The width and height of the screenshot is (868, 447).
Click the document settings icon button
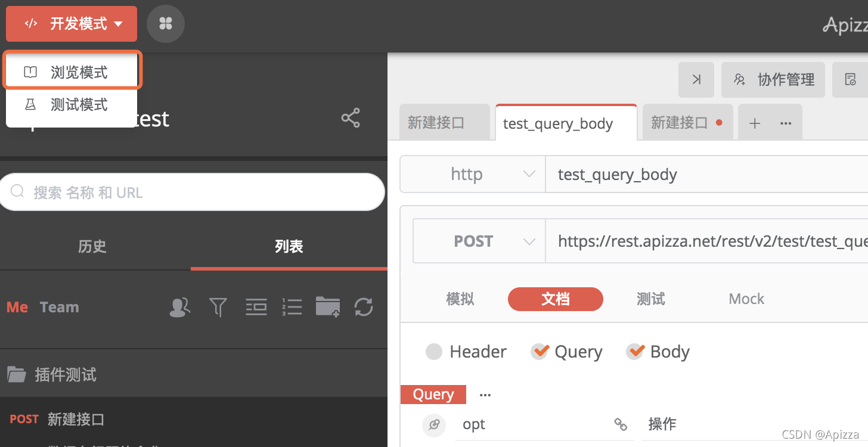click(x=851, y=80)
